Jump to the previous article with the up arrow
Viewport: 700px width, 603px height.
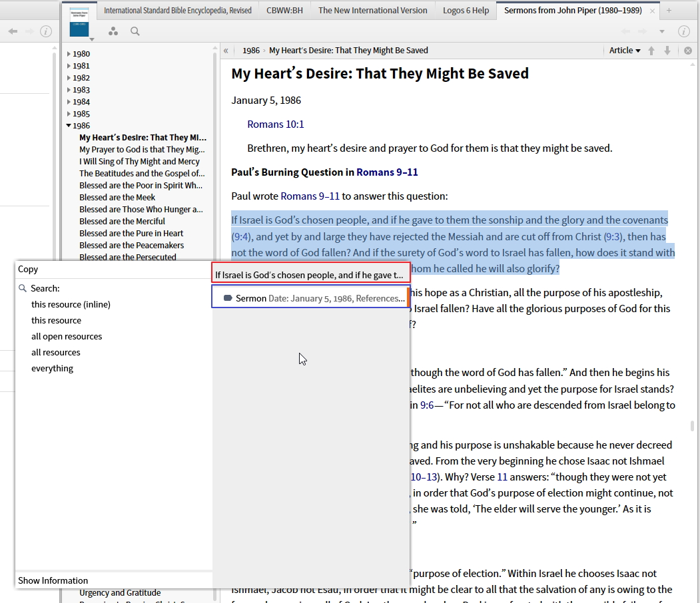click(651, 51)
